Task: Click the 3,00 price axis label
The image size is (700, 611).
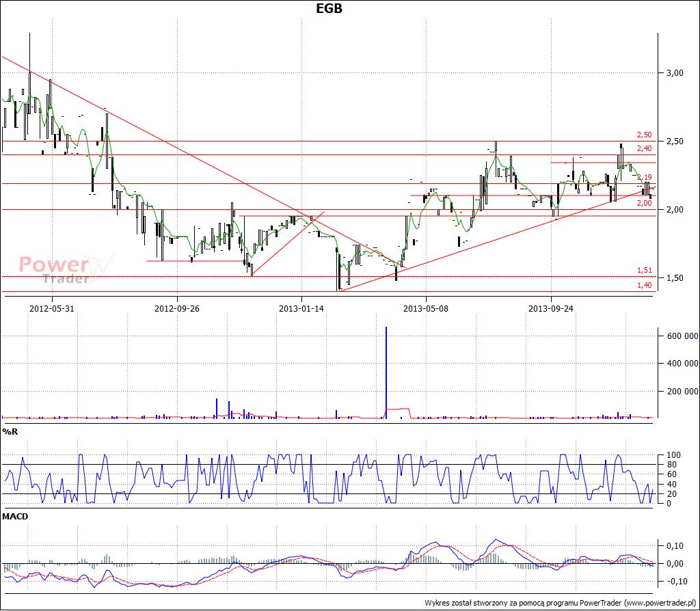Action: [674, 73]
